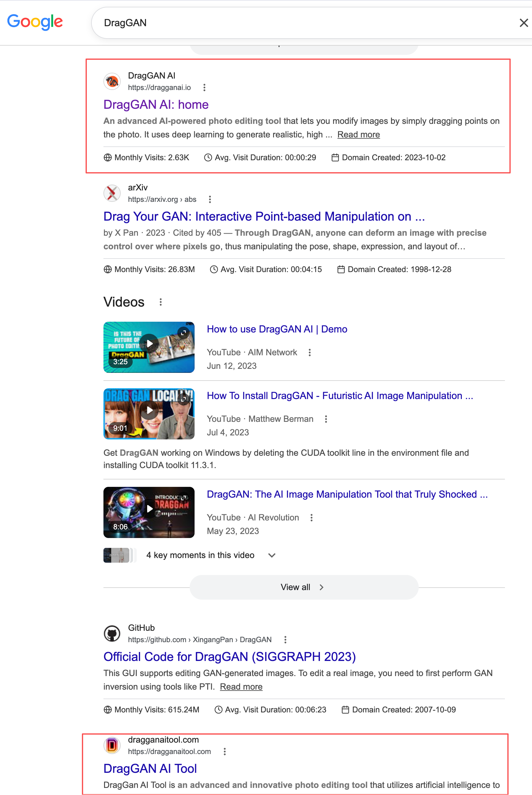Image resolution: width=532 pixels, height=795 pixels.
Task: Click the GitHub favicon
Action: 112,634
